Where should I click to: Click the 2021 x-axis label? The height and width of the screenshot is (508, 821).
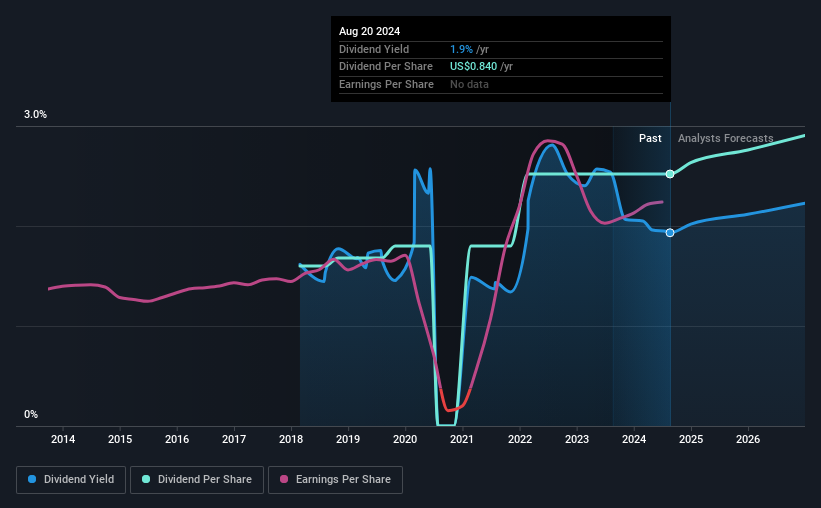point(462,439)
